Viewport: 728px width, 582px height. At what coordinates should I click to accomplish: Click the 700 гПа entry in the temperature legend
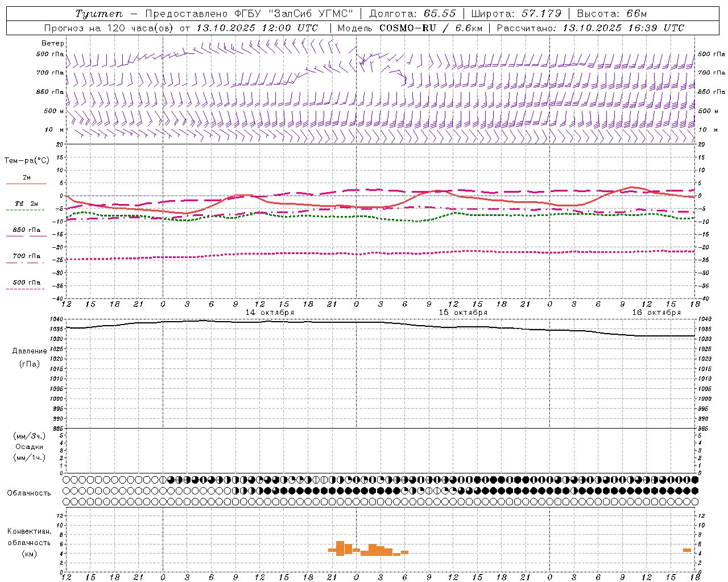click(27, 256)
